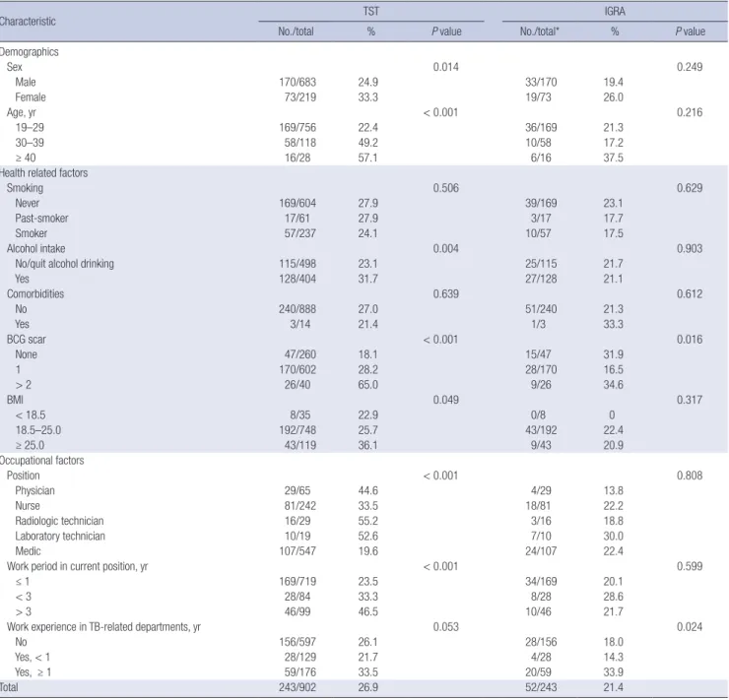The image size is (729, 700).
Task: Select IGRA P value '0.903'
Action: point(690,248)
